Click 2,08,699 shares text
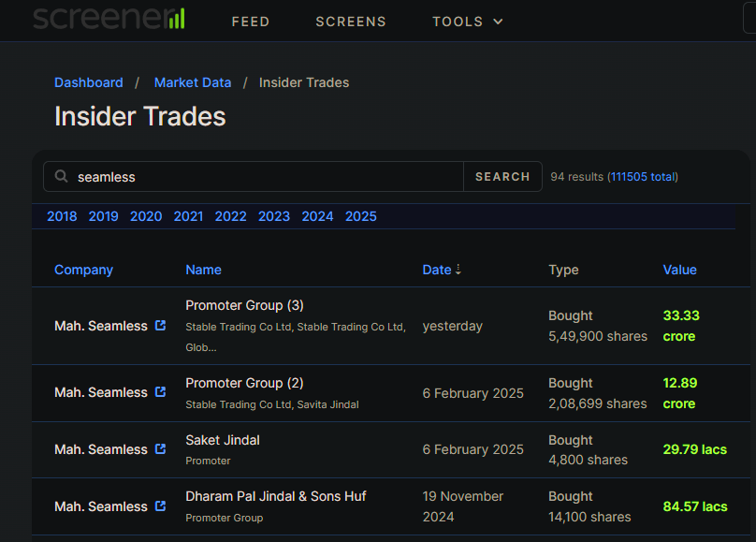The width and height of the screenshot is (756, 542). 598,403
